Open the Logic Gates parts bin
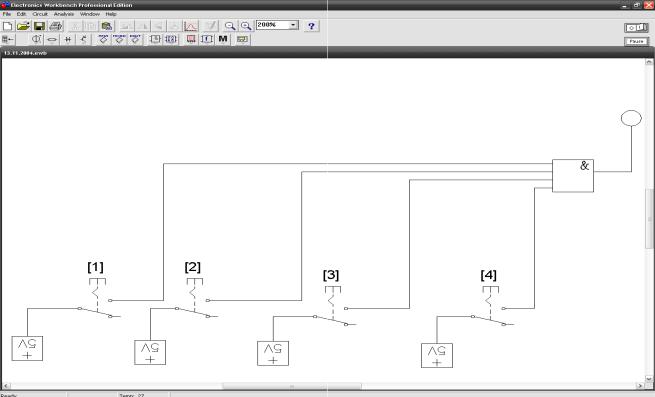This screenshot has height=397, width=655. click(x=155, y=39)
